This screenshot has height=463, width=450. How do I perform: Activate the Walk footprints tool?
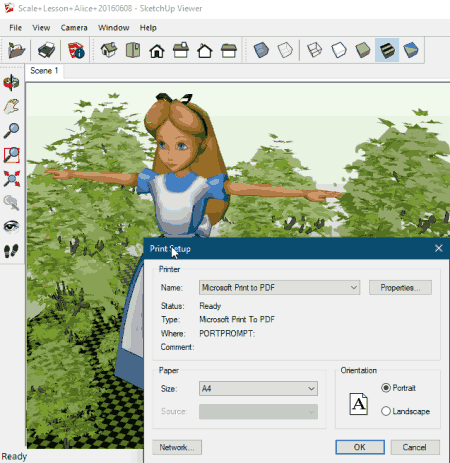click(11, 251)
